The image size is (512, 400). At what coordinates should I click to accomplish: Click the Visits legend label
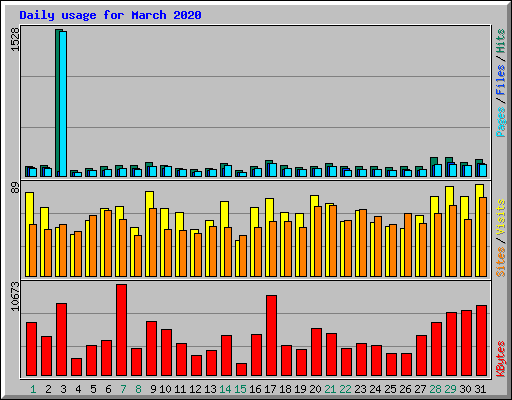point(500,218)
